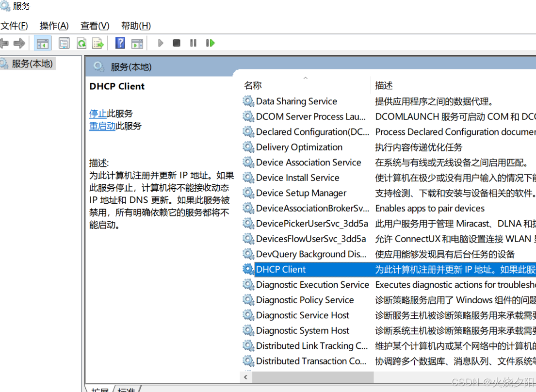The width and height of the screenshot is (536, 392).
Task: Click the 停止 service link
Action: pos(98,114)
